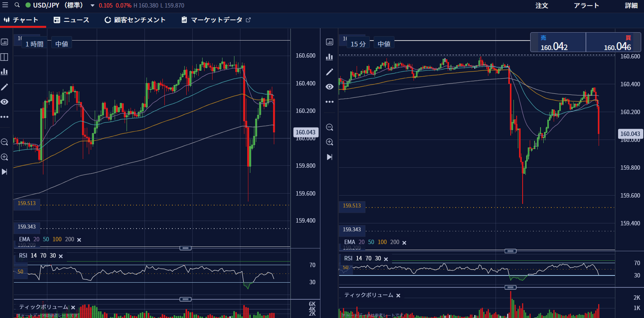Open RSI settings label on left chart
Screen dimensions: 644x318
tap(23, 256)
